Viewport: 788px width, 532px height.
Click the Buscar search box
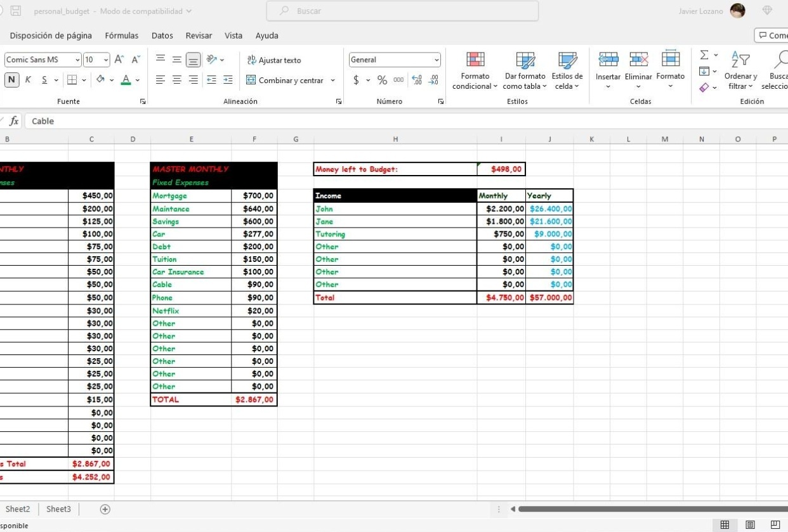tap(402, 11)
